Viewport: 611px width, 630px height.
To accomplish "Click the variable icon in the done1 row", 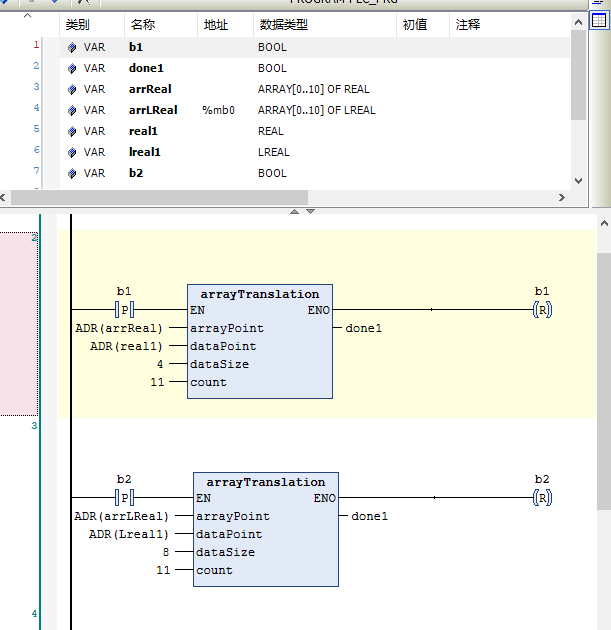I will pos(72,69).
